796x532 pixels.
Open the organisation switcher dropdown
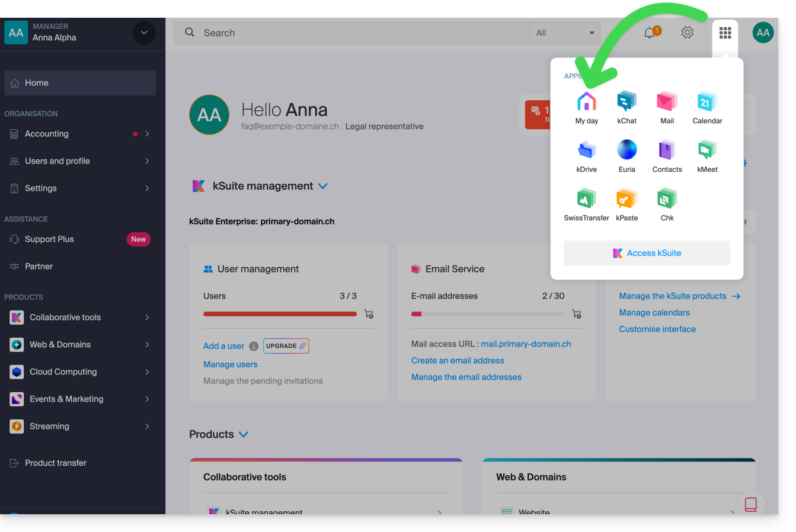point(143,33)
